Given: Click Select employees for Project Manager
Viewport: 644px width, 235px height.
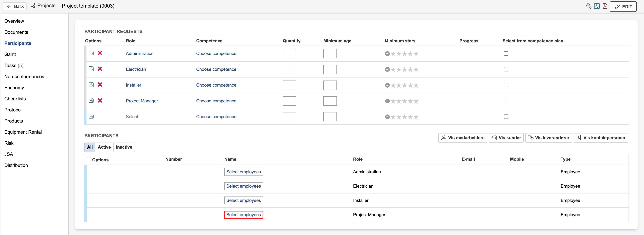Looking at the screenshot, I should [x=243, y=214].
